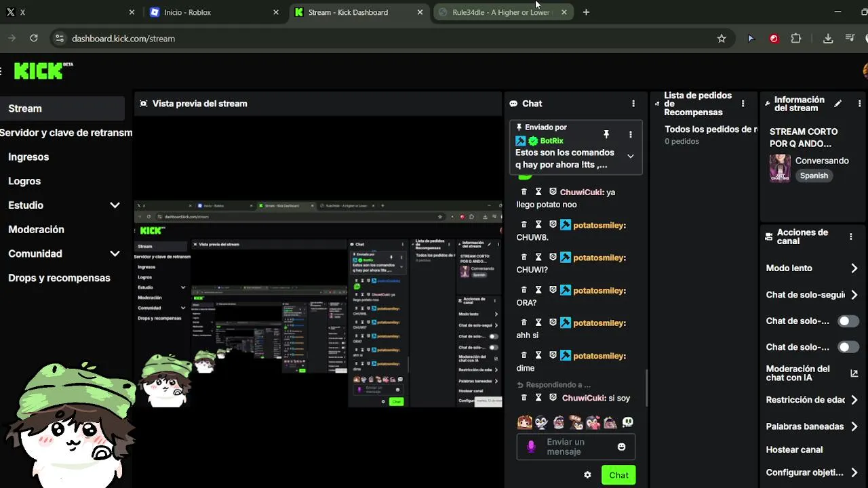Screen dimensions: 868x488
Task: Ban the sender of the 'dime' message
Action: [x=553, y=355]
